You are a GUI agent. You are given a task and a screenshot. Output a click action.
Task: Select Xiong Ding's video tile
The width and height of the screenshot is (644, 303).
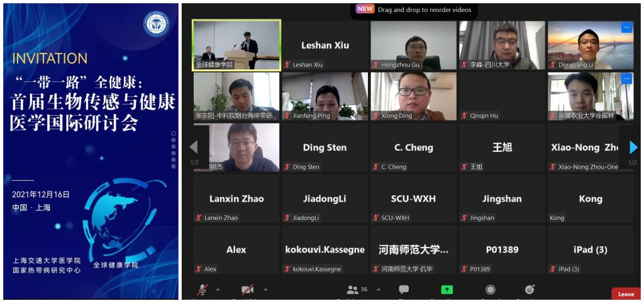[x=414, y=96]
